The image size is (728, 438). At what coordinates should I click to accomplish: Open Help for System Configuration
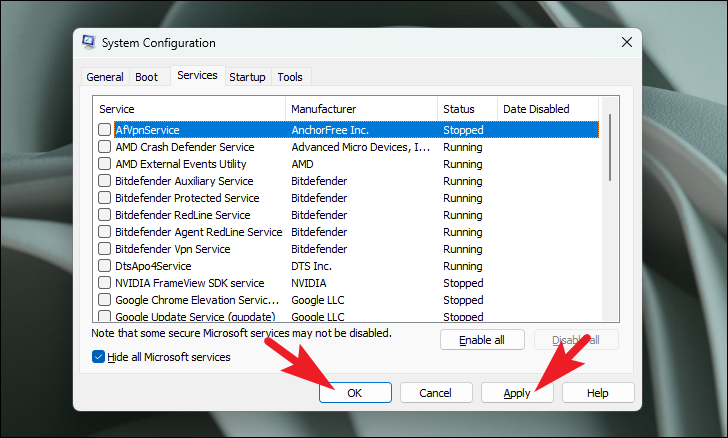598,393
